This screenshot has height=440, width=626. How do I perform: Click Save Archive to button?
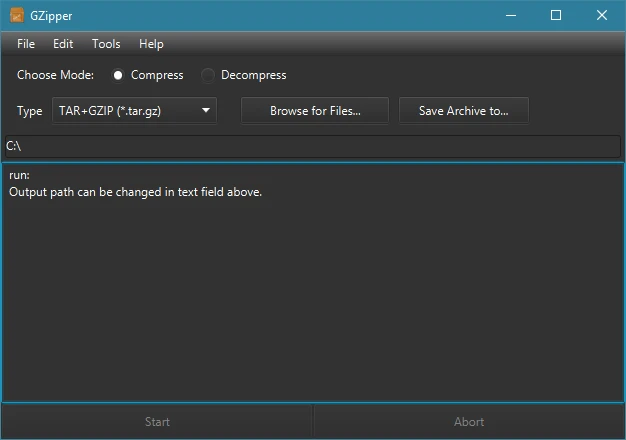point(464,111)
